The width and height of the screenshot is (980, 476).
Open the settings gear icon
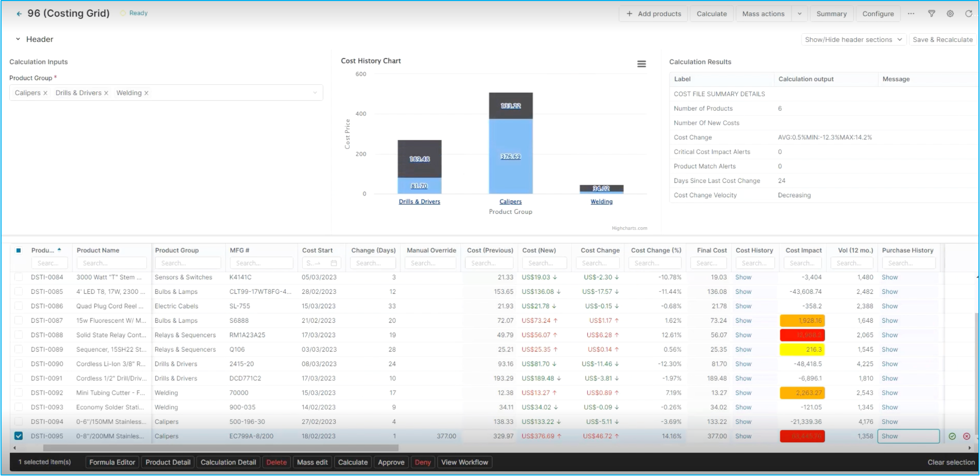[x=950, y=14]
